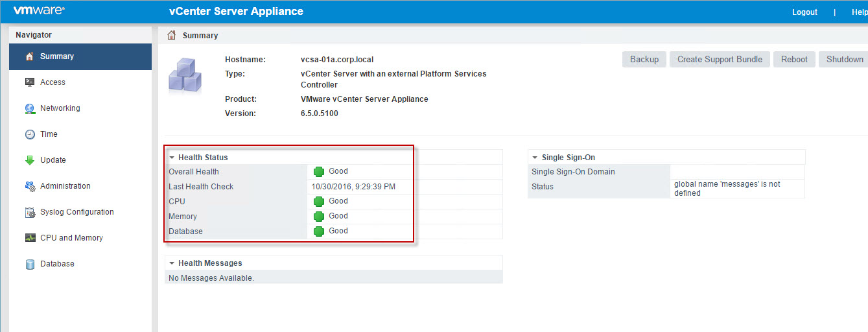This screenshot has height=332, width=868.
Task: Reboot the appliance using Reboot button
Action: tap(794, 59)
